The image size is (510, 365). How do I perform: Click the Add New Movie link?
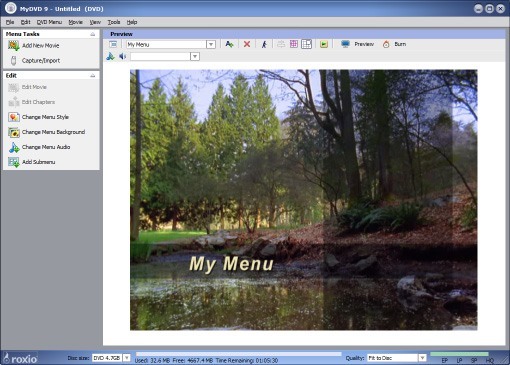click(x=41, y=46)
